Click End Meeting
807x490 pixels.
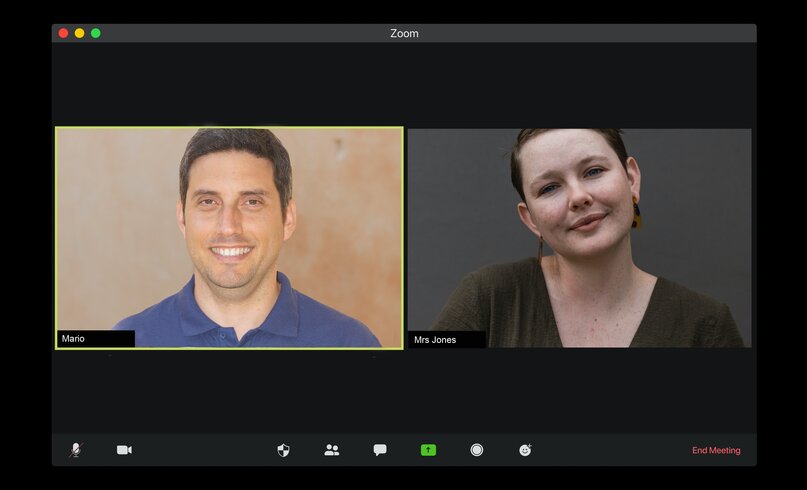716,450
